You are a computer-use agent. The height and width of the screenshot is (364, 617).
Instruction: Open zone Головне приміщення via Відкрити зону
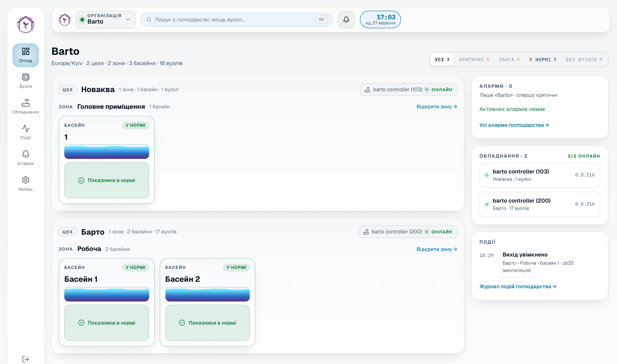437,107
